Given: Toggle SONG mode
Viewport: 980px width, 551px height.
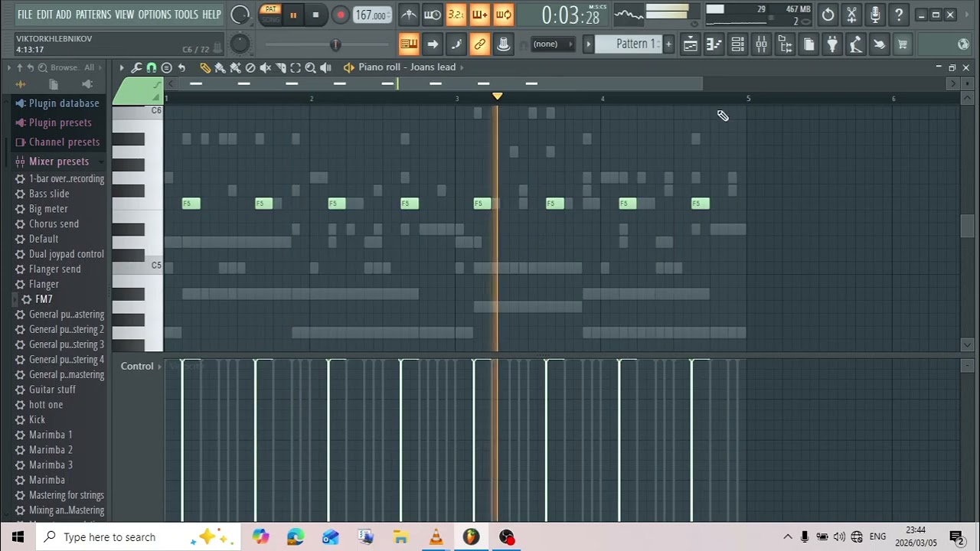Looking at the screenshot, I should (269, 20).
